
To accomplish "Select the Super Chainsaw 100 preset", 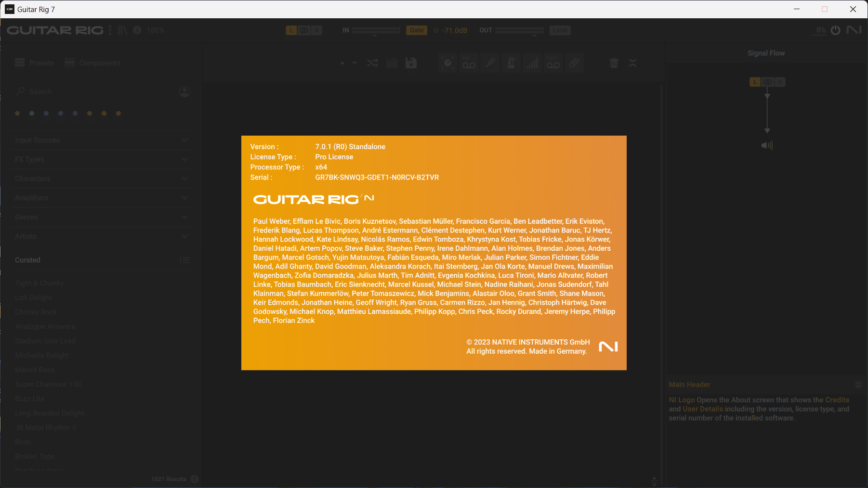I will (48, 384).
